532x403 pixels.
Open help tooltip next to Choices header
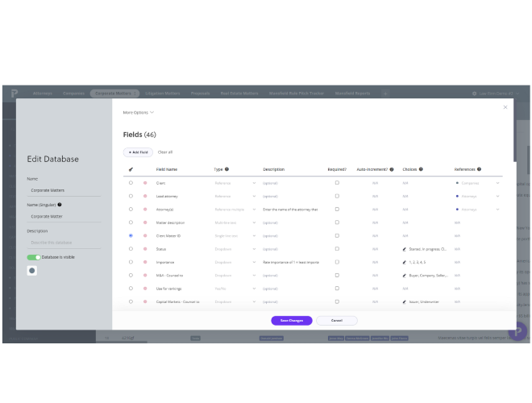coord(421,169)
